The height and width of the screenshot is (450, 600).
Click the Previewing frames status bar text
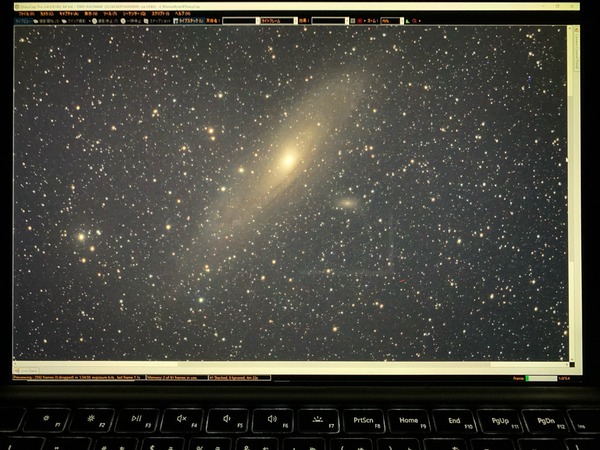pos(79,378)
